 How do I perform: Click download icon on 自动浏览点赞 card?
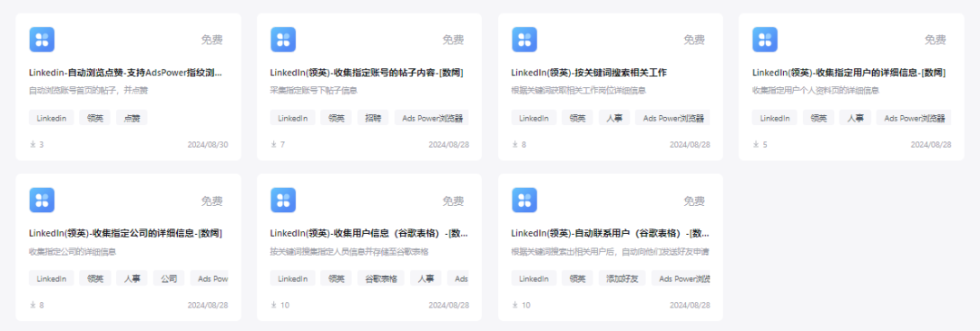[x=33, y=144]
